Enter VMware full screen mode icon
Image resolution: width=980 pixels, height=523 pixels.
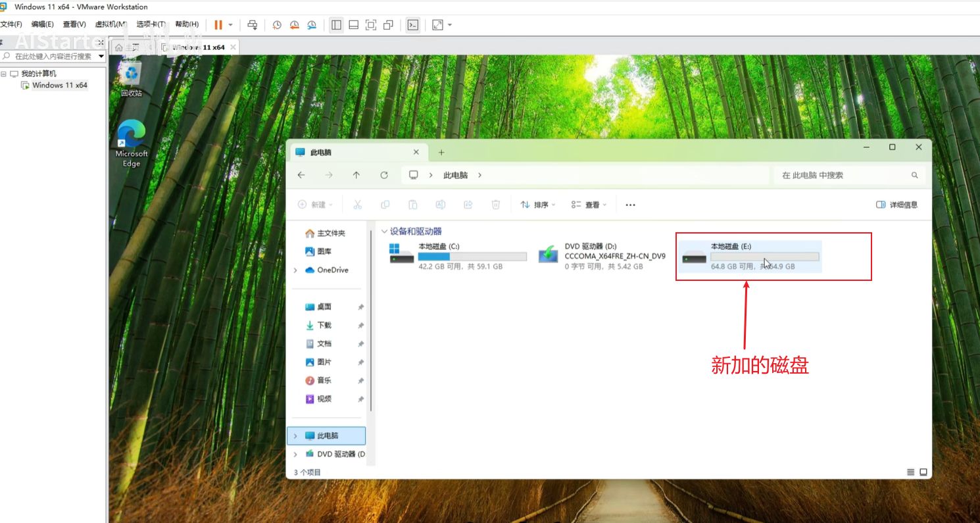coord(371,25)
